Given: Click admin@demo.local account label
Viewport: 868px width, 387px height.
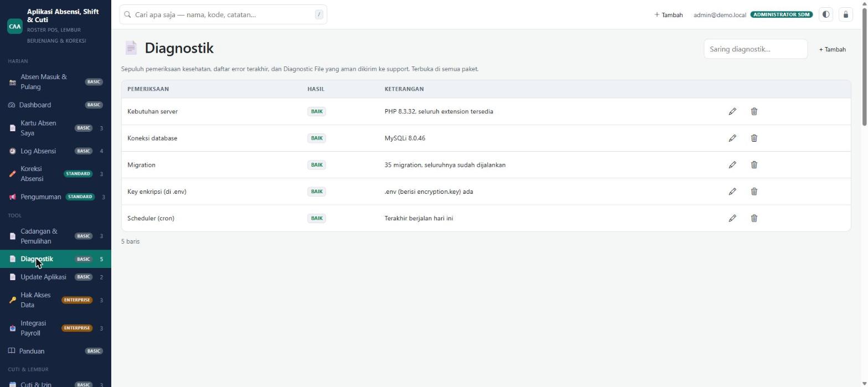Looking at the screenshot, I should tap(720, 15).
